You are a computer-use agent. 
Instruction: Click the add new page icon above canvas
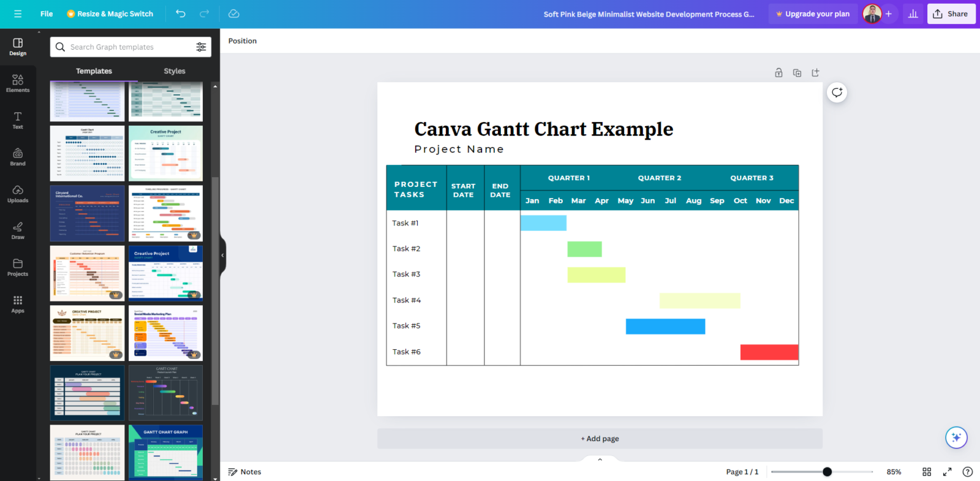[815, 73]
